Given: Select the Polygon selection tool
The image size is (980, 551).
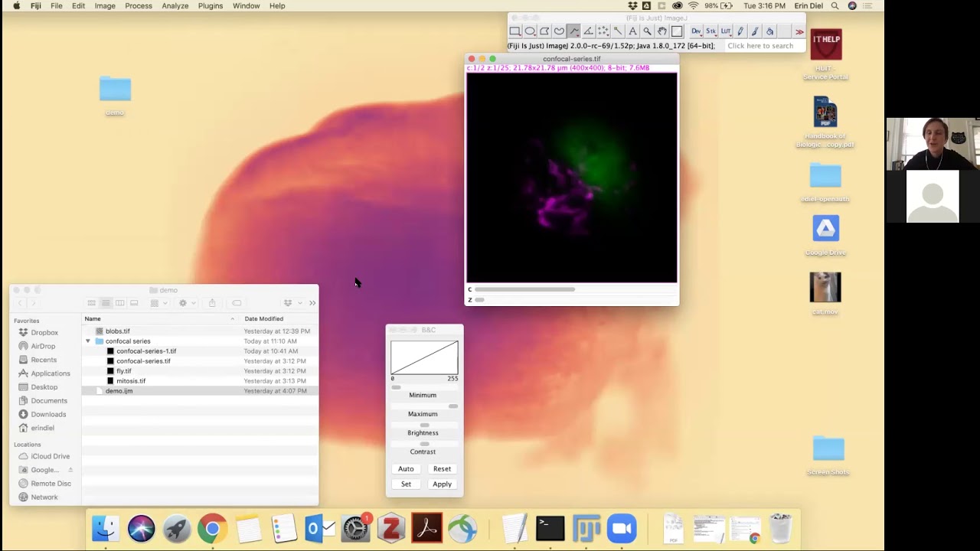Looking at the screenshot, I should [x=544, y=31].
